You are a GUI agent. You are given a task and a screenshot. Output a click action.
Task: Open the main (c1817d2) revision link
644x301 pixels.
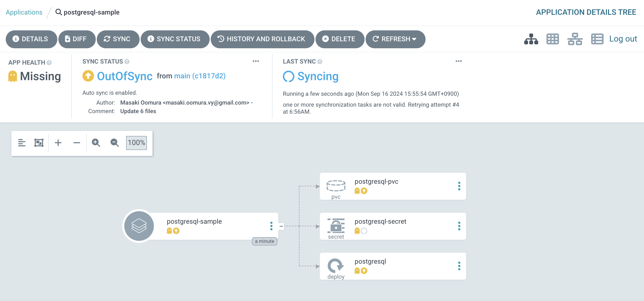[x=200, y=76]
